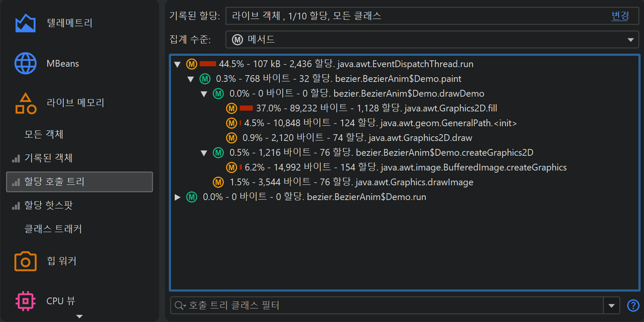644x322 pixels.
Task: Click the method icon of EventDispatchThread.run
Action: (x=192, y=64)
